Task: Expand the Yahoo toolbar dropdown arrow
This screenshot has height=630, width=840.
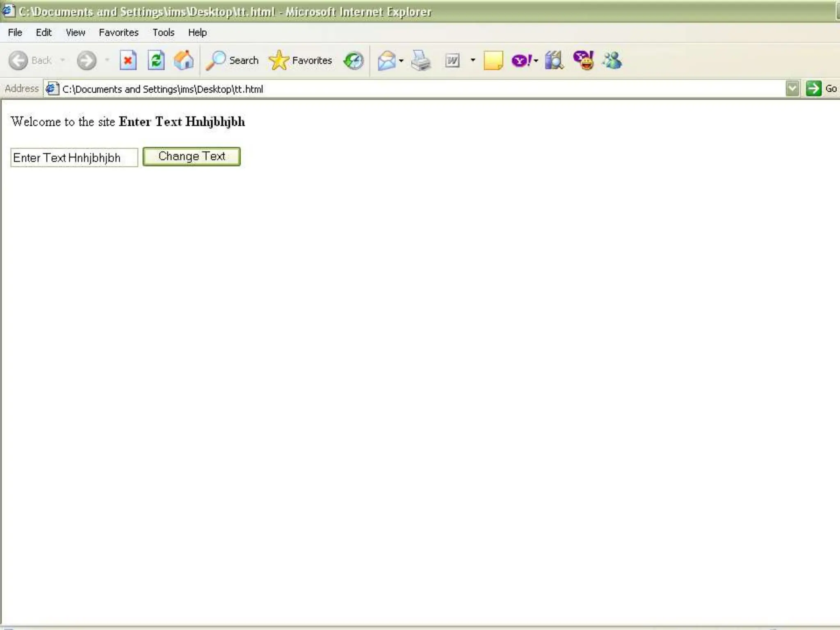Action: coord(536,61)
